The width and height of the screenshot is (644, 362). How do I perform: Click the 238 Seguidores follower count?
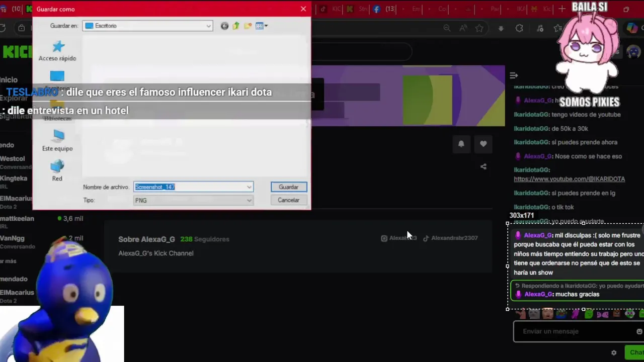pos(205,239)
